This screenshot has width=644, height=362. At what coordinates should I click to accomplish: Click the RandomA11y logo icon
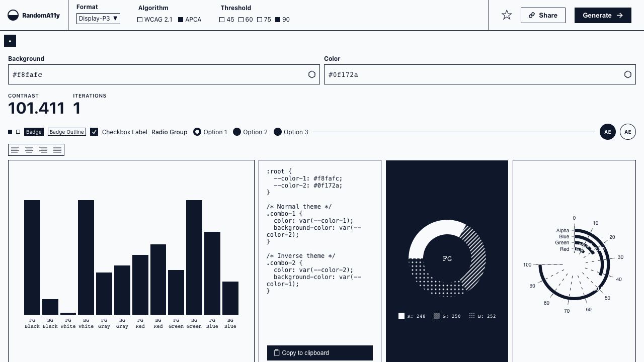pyautogui.click(x=14, y=16)
